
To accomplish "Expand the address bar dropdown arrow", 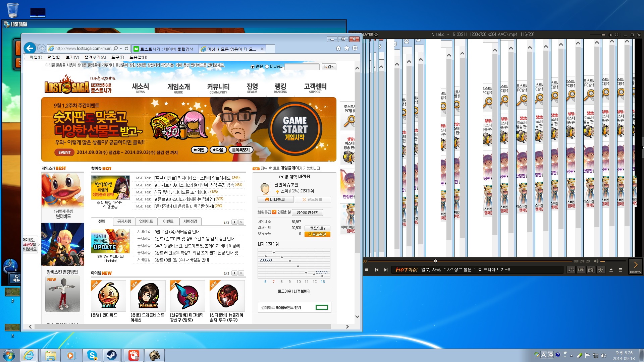I will tap(121, 48).
